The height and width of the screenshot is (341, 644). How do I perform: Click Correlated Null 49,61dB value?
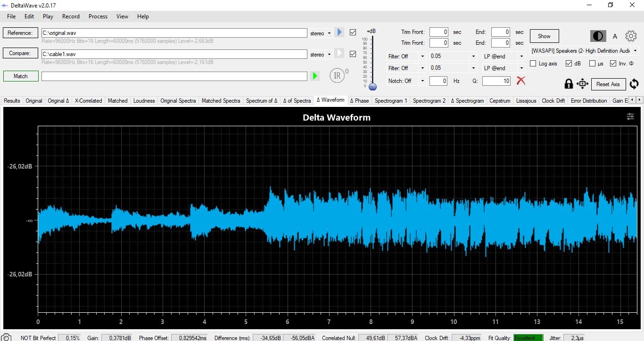coord(372,338)
